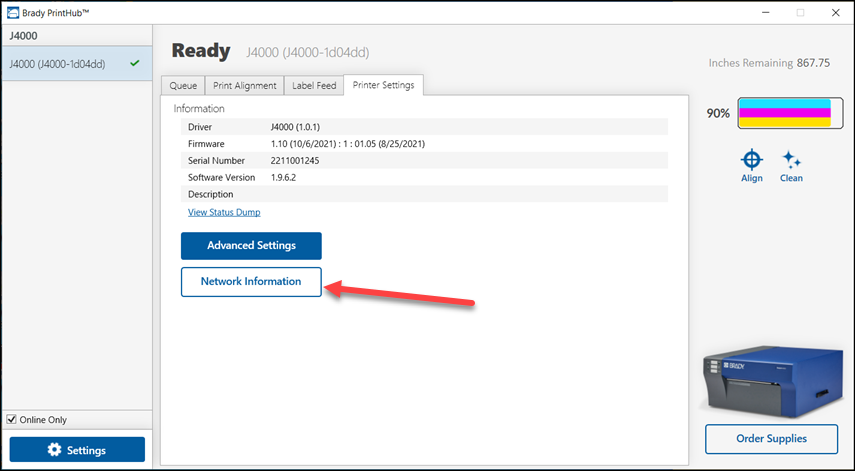Click the J4000 group header in sidebar
This screenshot has width=856, height=471.
pyautogui.click(x=28, y=35)
